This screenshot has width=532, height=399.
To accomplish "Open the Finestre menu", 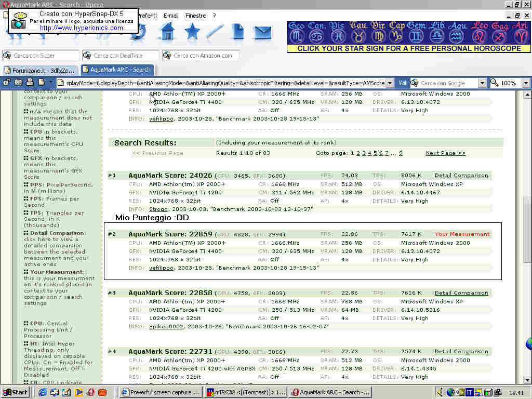I will (x=195, y=16).
